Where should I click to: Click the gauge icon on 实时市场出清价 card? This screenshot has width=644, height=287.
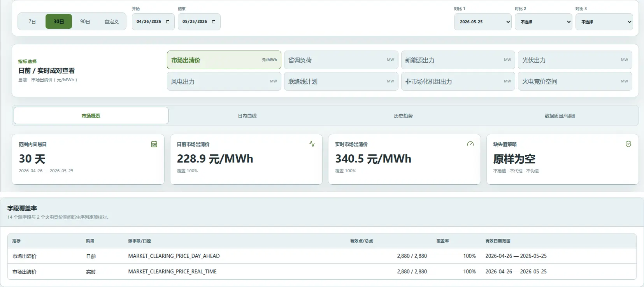470,144
